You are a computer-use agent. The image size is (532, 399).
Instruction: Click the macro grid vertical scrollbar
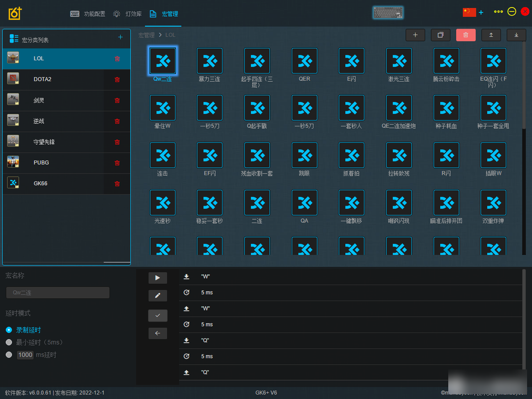coord(524,85)
